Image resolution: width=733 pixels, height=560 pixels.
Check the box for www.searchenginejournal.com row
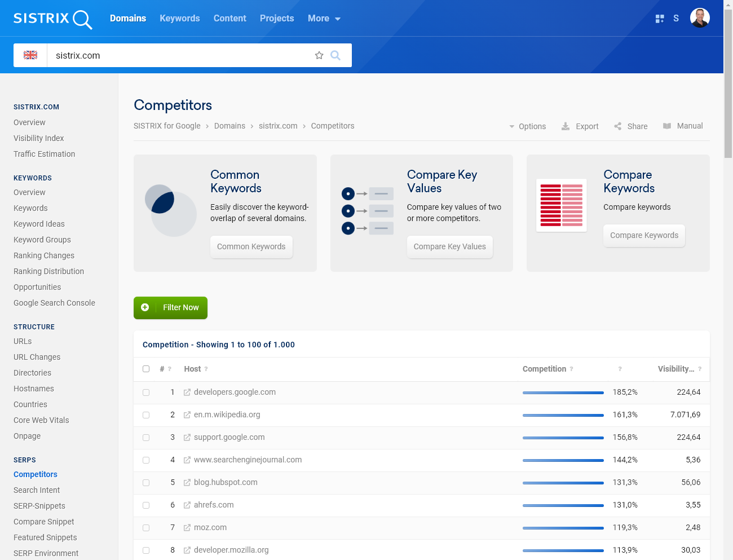(x=146, y=460)
